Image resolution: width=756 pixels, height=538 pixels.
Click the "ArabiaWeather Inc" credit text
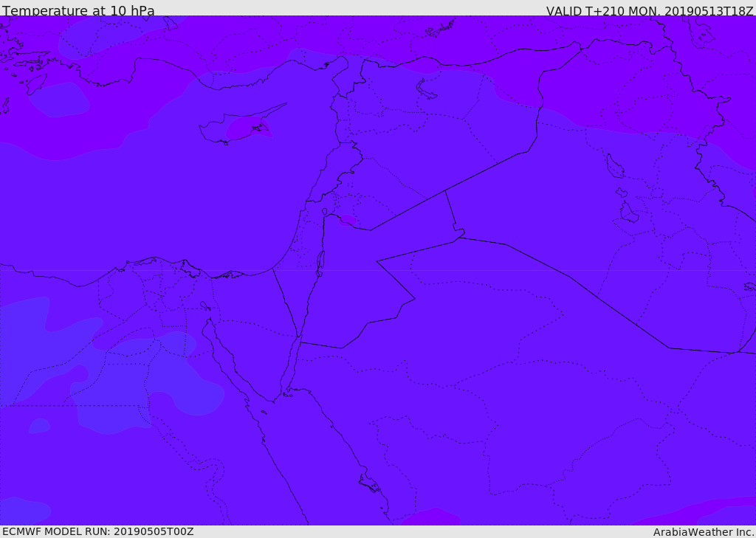(x=703, y=532)
